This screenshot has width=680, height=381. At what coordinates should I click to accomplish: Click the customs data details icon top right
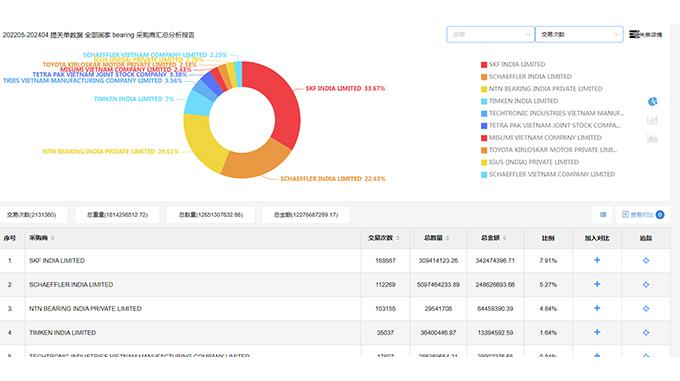[x=645, y=34]
